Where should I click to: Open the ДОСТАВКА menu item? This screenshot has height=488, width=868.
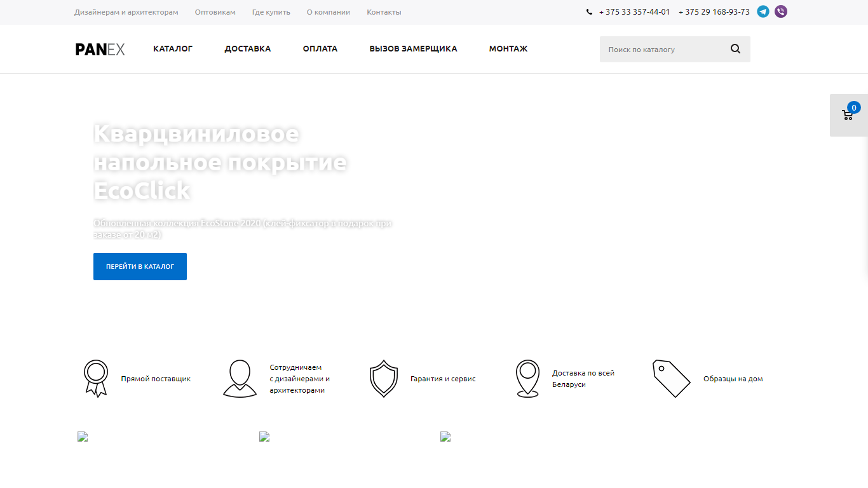click(248, 49)
